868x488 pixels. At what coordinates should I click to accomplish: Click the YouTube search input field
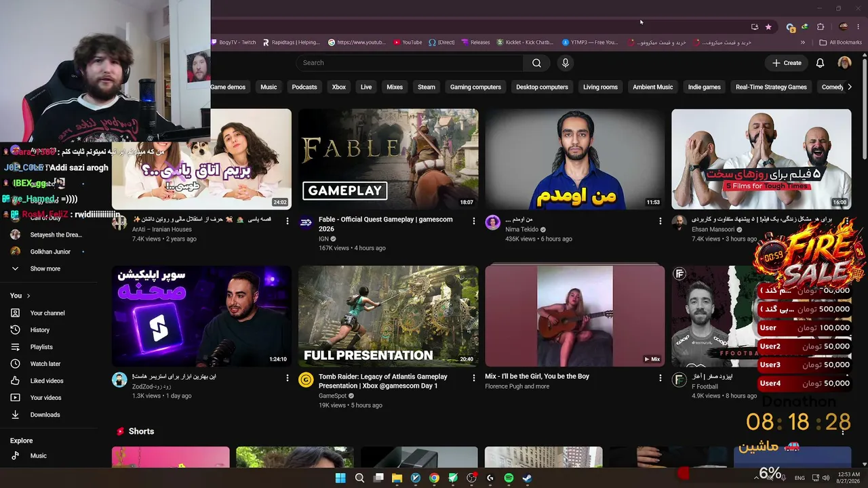coord(410,63)
